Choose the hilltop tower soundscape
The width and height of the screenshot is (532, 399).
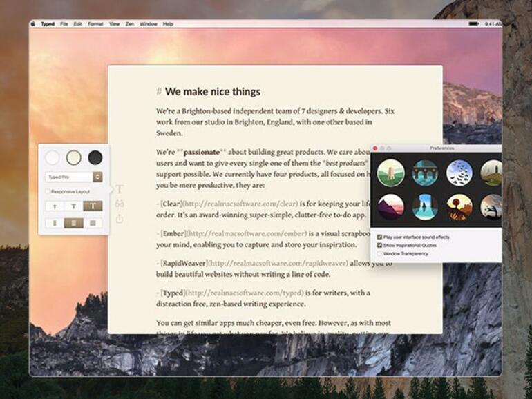pyautogui.click(x=491, y=173)
